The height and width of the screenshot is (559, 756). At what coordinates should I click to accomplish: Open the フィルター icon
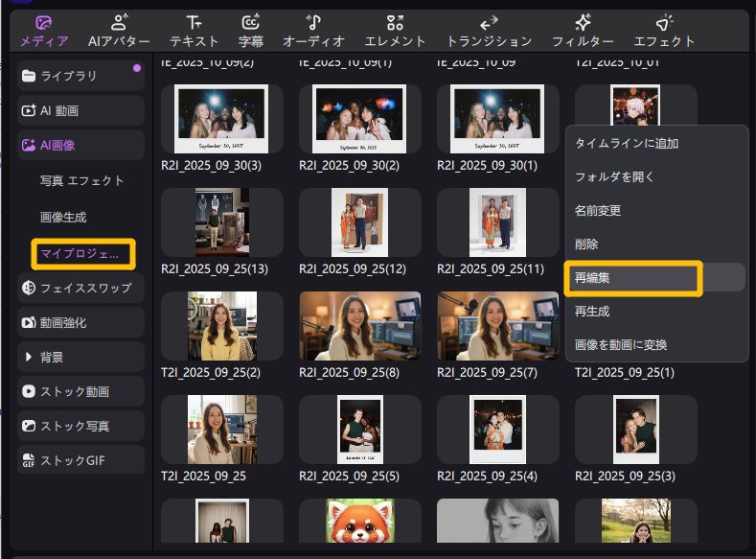point(583,23)
